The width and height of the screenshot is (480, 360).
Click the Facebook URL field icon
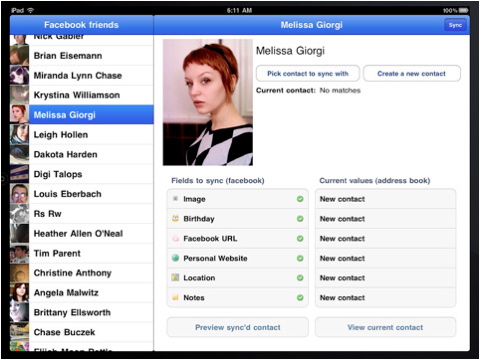coord(175,238)
